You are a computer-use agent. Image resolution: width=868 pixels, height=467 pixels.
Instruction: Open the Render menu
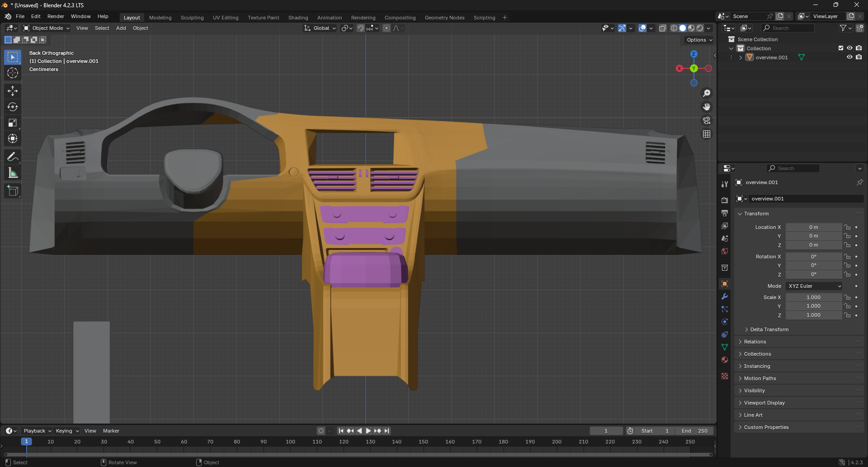[56, 16]
